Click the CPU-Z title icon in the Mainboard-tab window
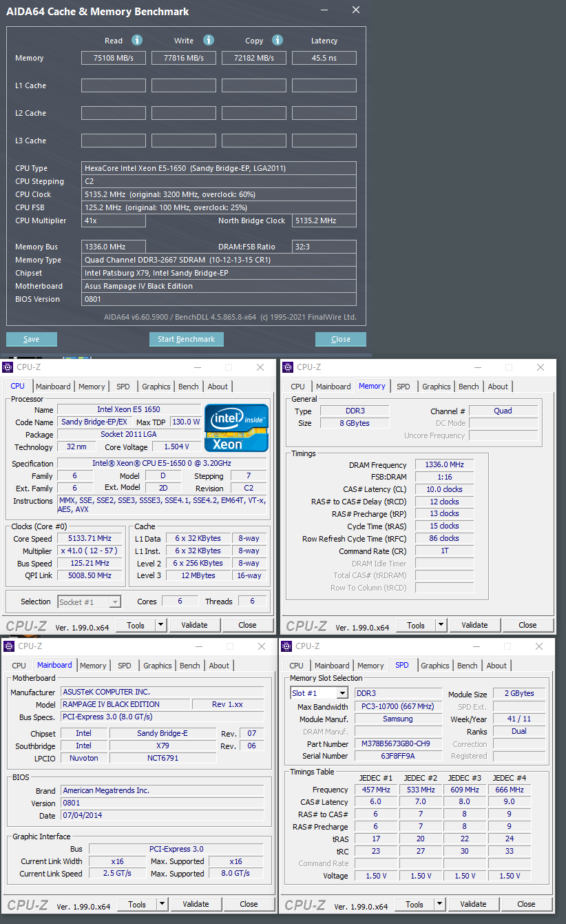 click(8, 646)
